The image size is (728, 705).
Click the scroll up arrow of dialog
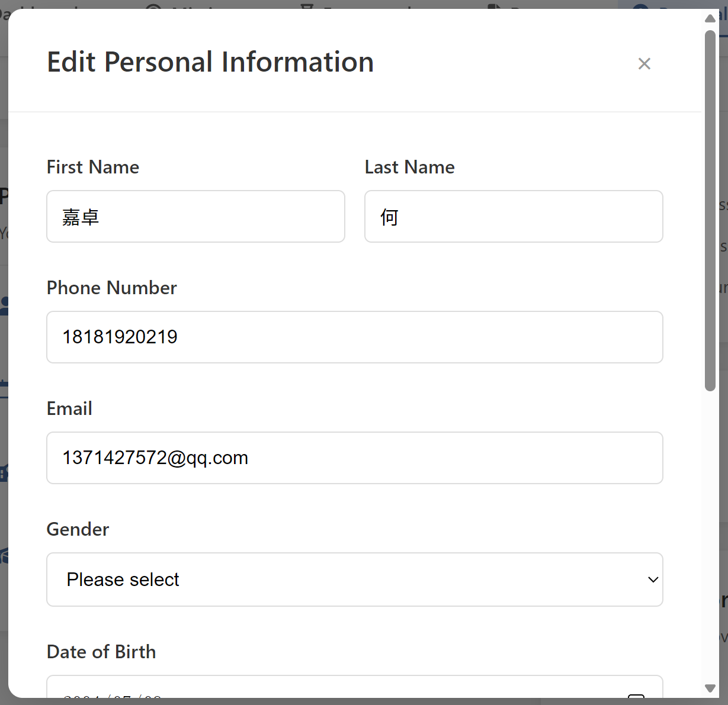tap(710, 18)
